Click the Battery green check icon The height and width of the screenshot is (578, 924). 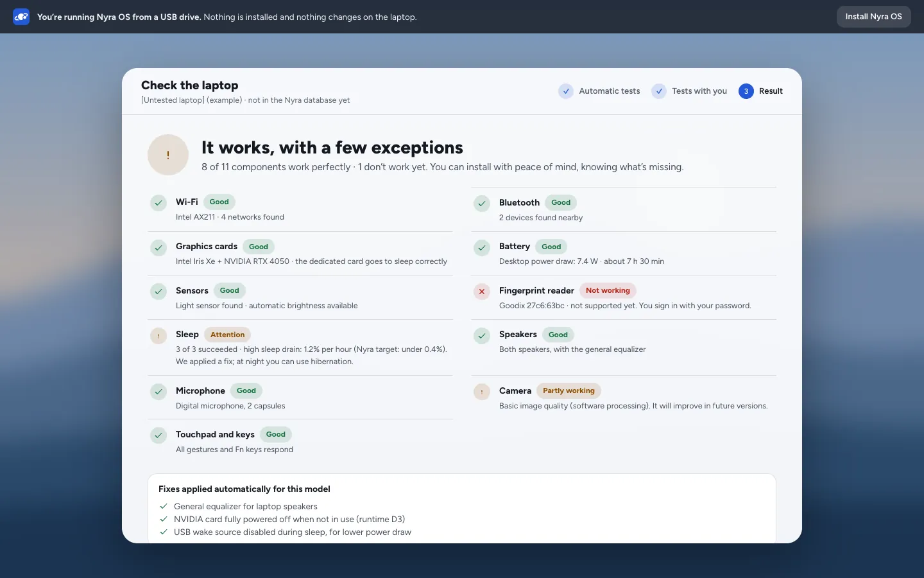tap(482, 247)
